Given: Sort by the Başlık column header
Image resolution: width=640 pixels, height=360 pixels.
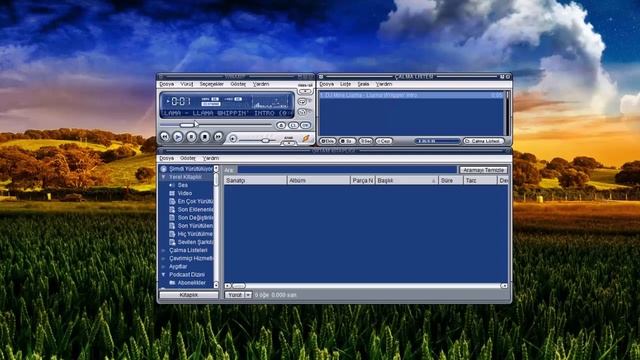Looking at the screenshot, I should [x=407, y=180].
